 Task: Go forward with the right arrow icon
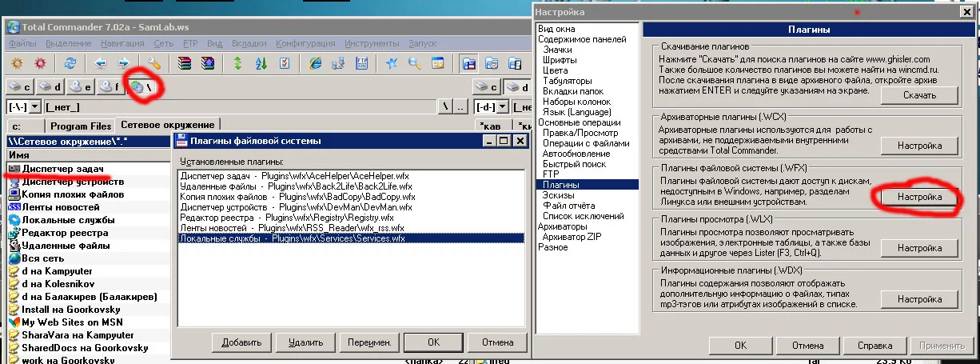(124, 62)
